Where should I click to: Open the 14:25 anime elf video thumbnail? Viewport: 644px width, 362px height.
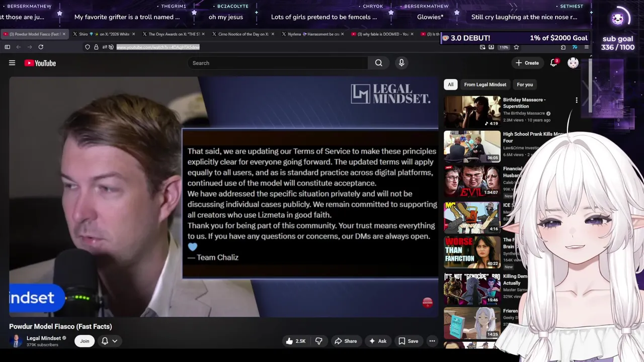[472, 322]
